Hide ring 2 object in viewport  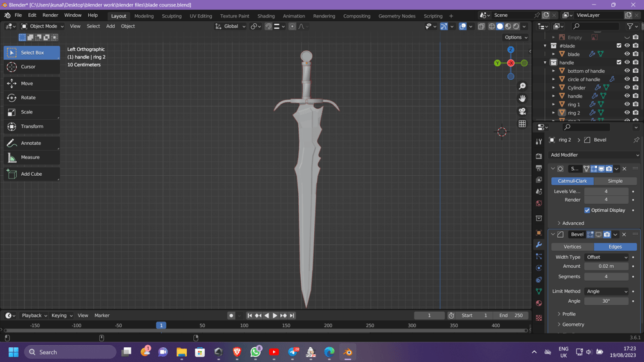coord(627,113)
